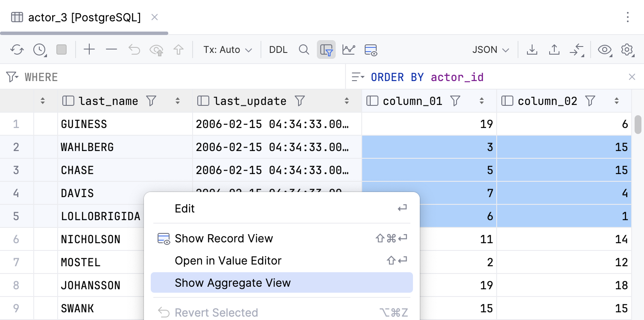This screenshot has width=644, height=320.
Task: Open the chart visualization view
Action: click(349, 49)
